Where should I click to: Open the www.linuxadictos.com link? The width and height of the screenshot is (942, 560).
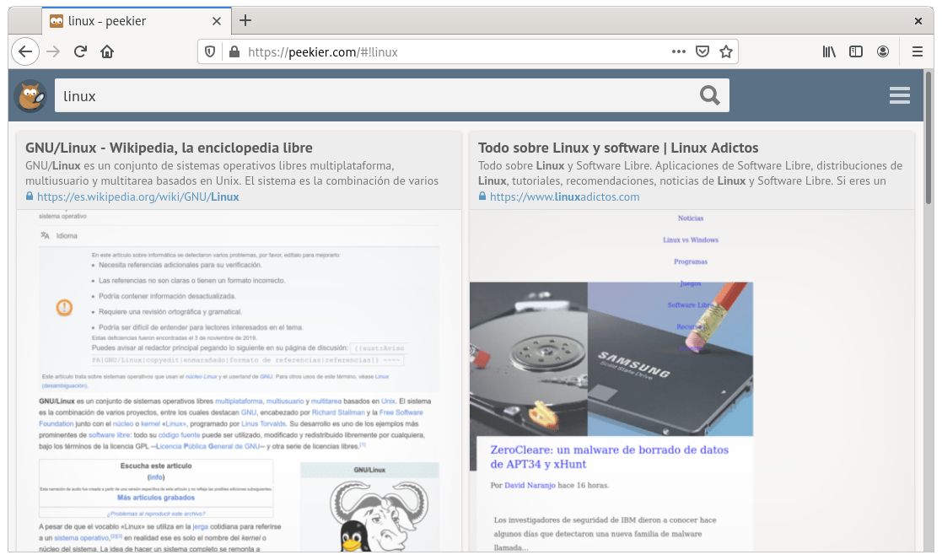coord(564,197)
